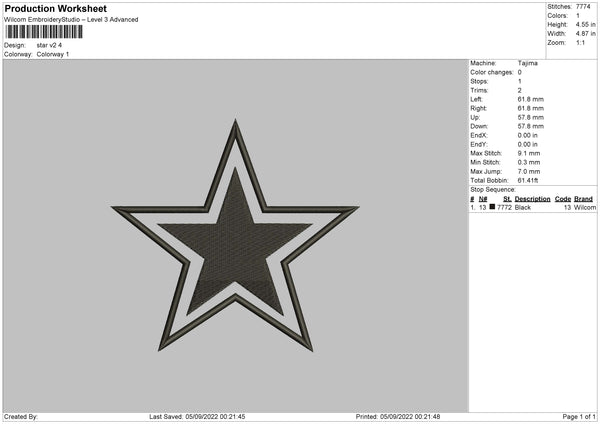
Task: Click the 'St.' column header
Action: coord(507,199)
